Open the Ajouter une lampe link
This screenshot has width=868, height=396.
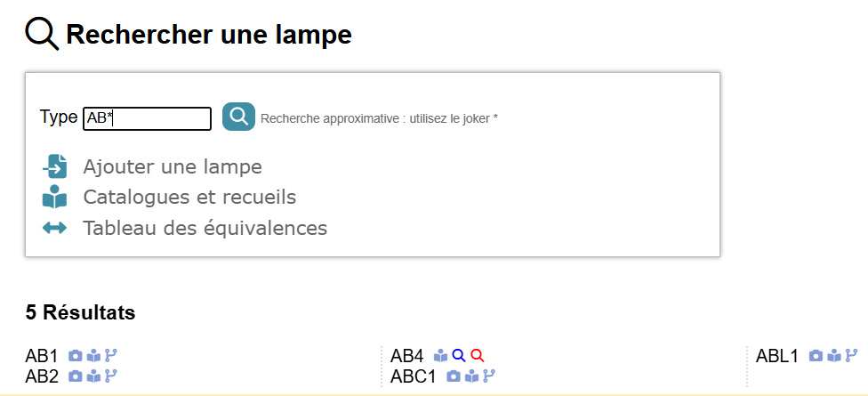point(173,166)
